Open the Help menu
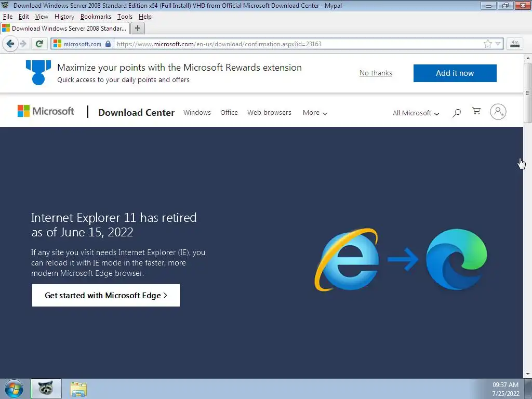Viewport: 532px width, 399px height. tap(145, 17)
